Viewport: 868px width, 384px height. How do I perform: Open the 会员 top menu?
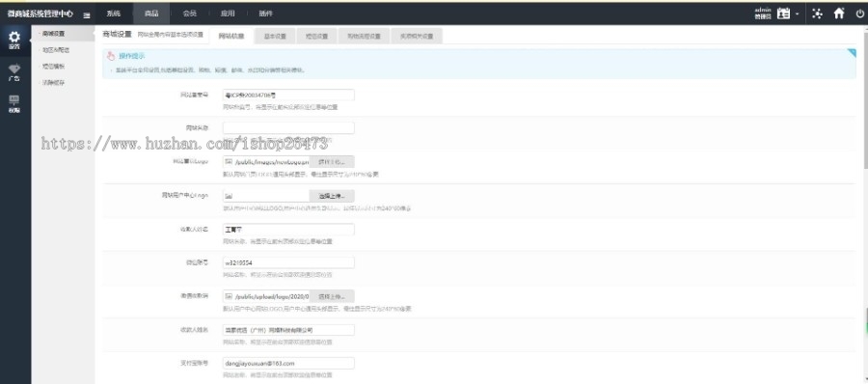189,14
